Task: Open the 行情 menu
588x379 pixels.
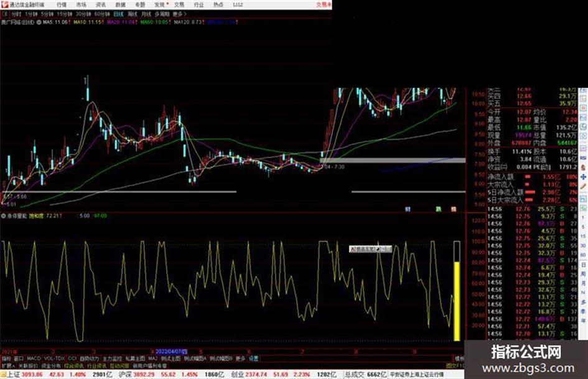Action: pos(62,5)
